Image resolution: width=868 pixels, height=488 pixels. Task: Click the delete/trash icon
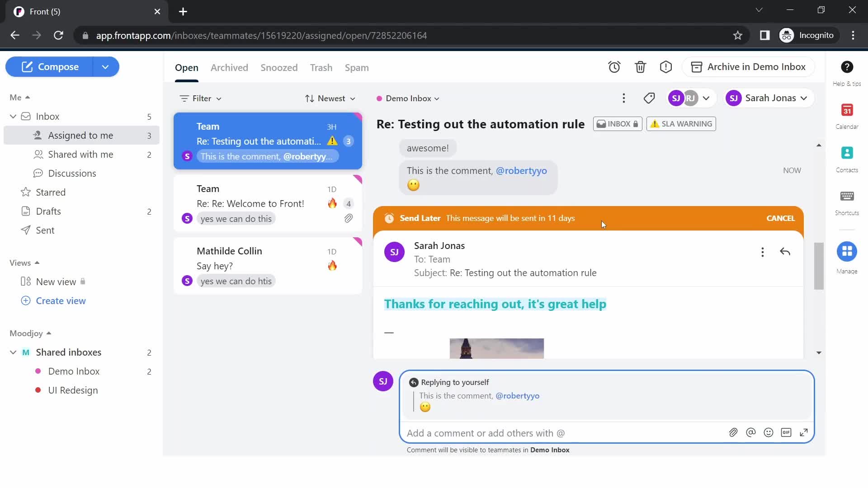pyautogui.click(x=641, y=67)
